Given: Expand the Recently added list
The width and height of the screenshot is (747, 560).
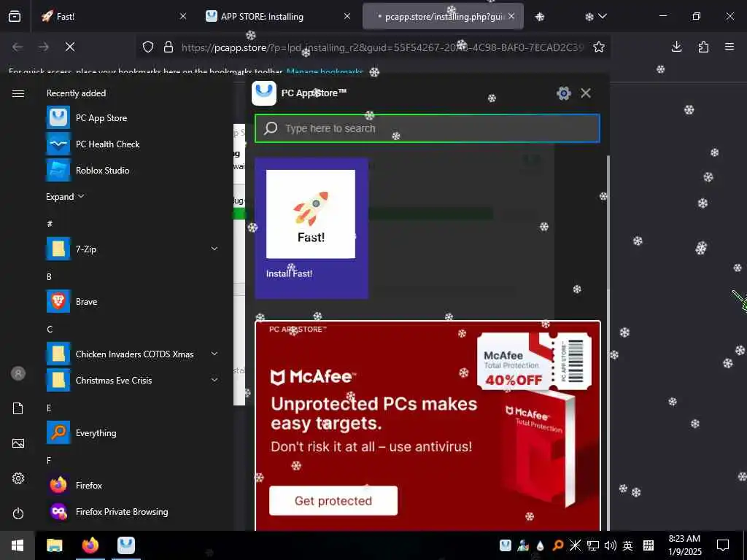Looking at the screenshot, I should [x=65, y=197].
